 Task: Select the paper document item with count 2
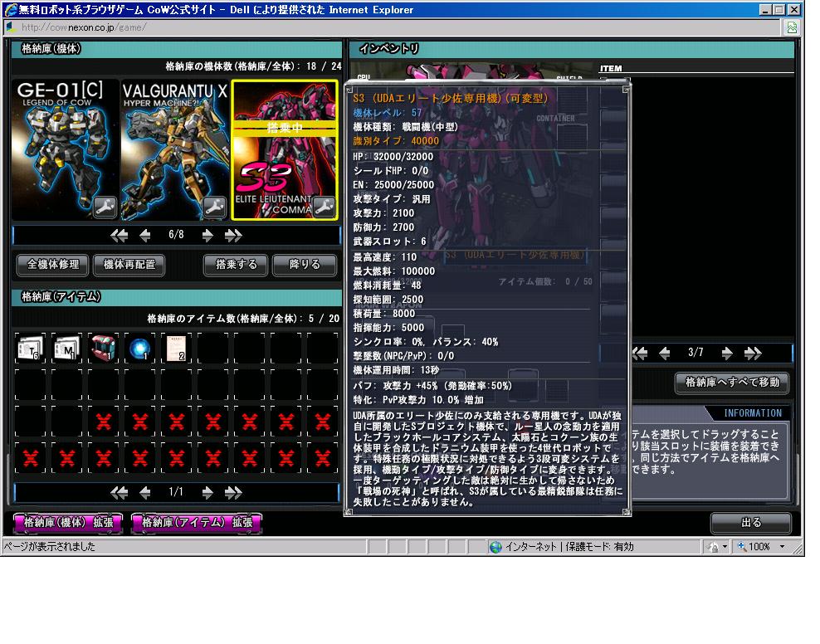[x=176, y=348]
